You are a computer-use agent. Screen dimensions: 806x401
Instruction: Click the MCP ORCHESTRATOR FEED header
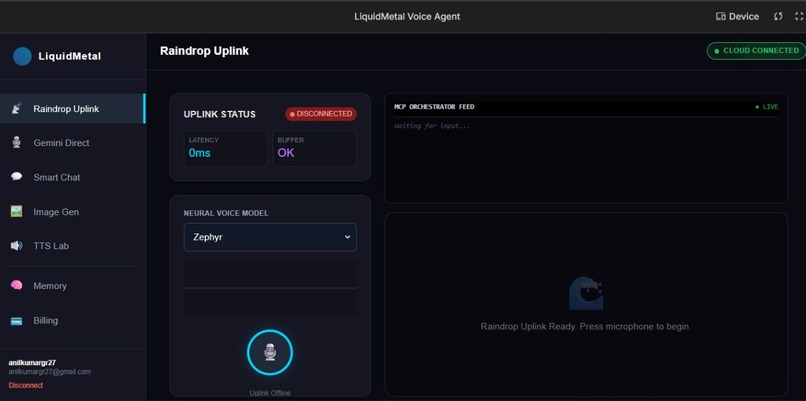434,107
